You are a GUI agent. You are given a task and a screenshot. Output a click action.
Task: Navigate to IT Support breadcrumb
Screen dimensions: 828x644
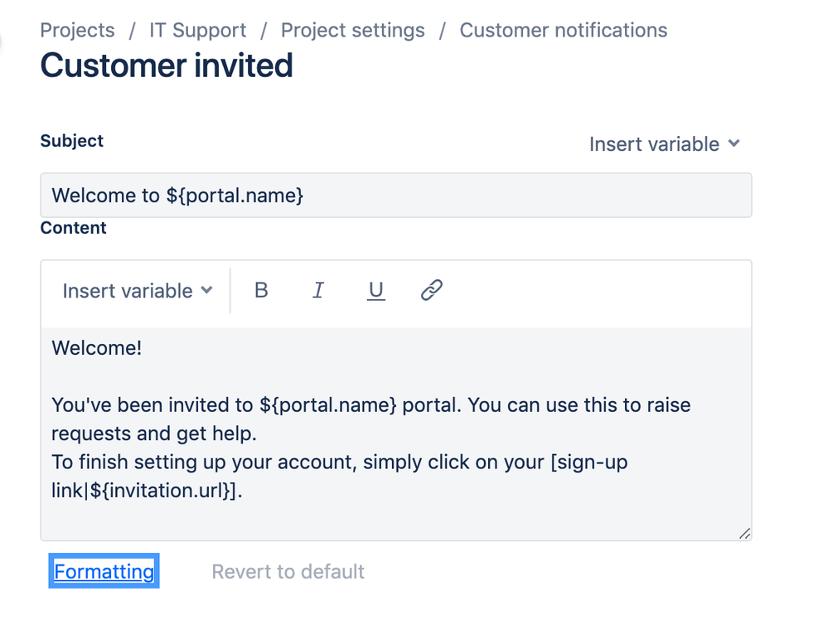(197, 31)
